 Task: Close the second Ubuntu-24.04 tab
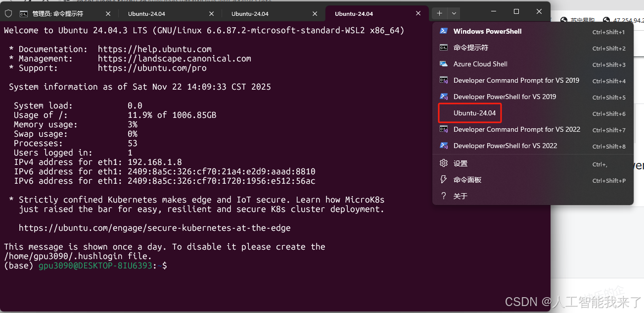[x=315, y=14]
